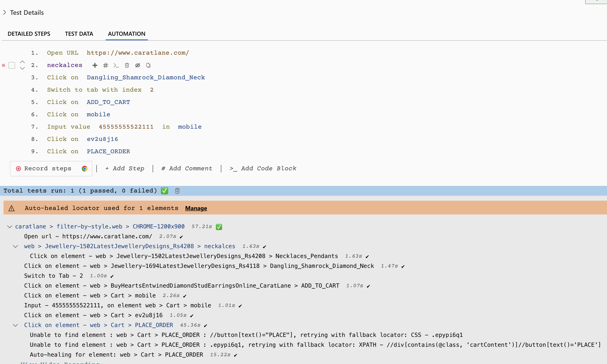Click the code block icon on step 2
The height and width of the screenshot is (364, 607).
pyautogui.click(x=116, y=65)
